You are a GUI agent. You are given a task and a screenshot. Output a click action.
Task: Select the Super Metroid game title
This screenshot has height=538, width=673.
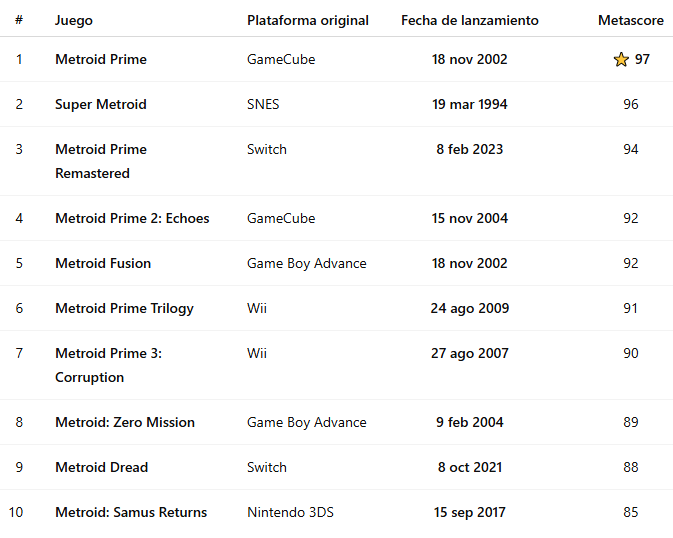[101, 105]
